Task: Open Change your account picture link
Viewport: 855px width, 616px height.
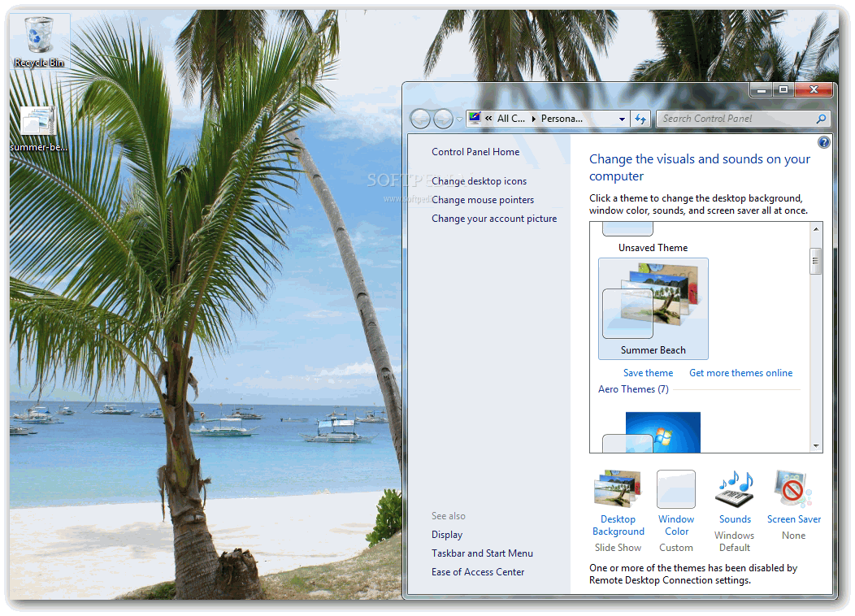Action: click(x=494, y=219)
